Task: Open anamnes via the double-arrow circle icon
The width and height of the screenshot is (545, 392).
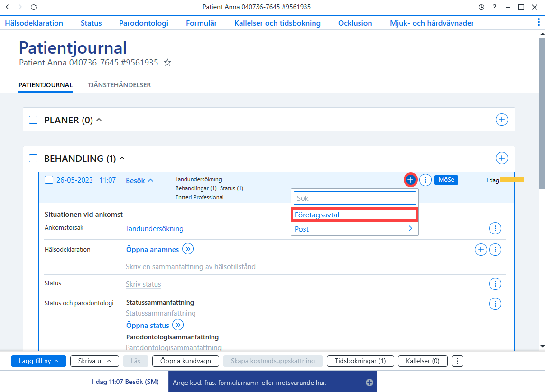Action: click(188, 249)
